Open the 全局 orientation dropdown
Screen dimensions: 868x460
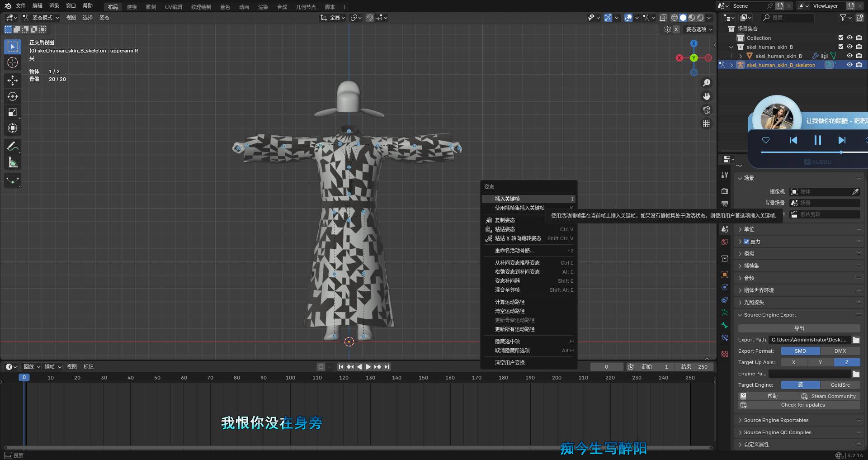pos(333,18)
